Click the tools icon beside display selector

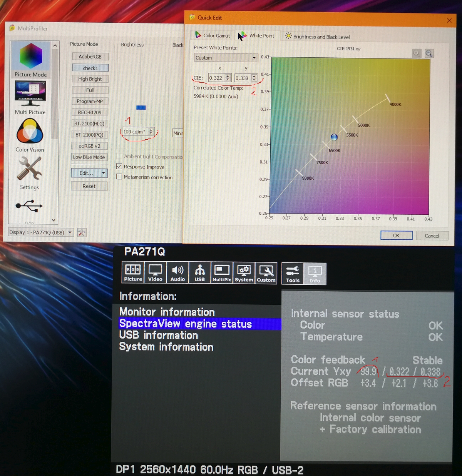pos(82,232)
